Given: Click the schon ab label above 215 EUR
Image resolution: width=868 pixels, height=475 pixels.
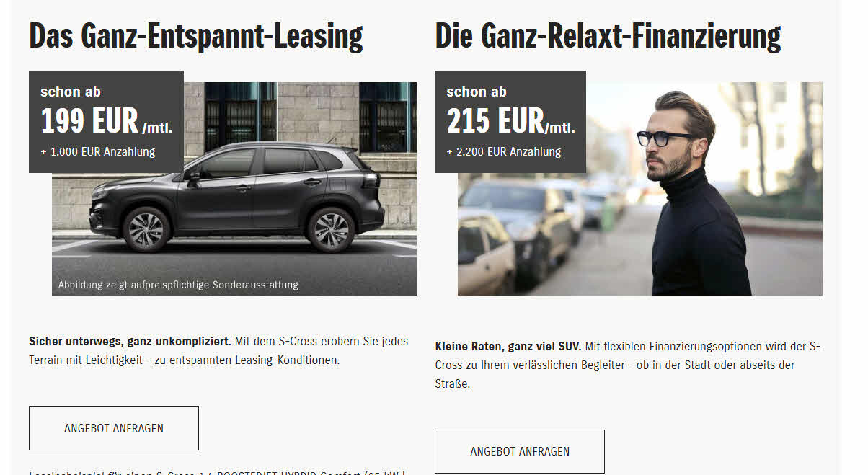Looking at the screenshot, I should coord(477,92).
